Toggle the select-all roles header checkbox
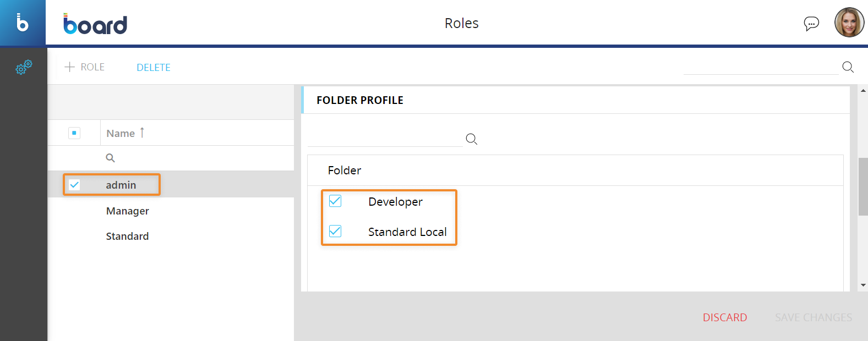Image resolution: width=868 pixels, height=341 pixels. point(74,133)
